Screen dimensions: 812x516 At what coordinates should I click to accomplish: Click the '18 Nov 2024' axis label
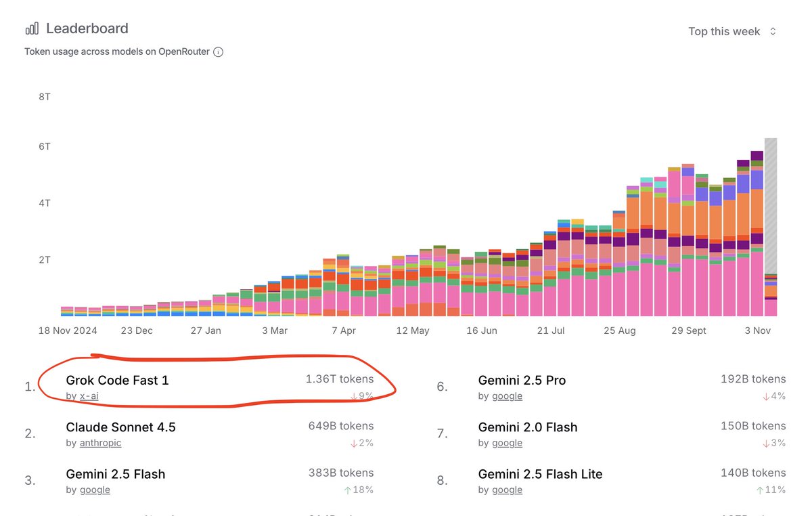[x=68, y=330]
